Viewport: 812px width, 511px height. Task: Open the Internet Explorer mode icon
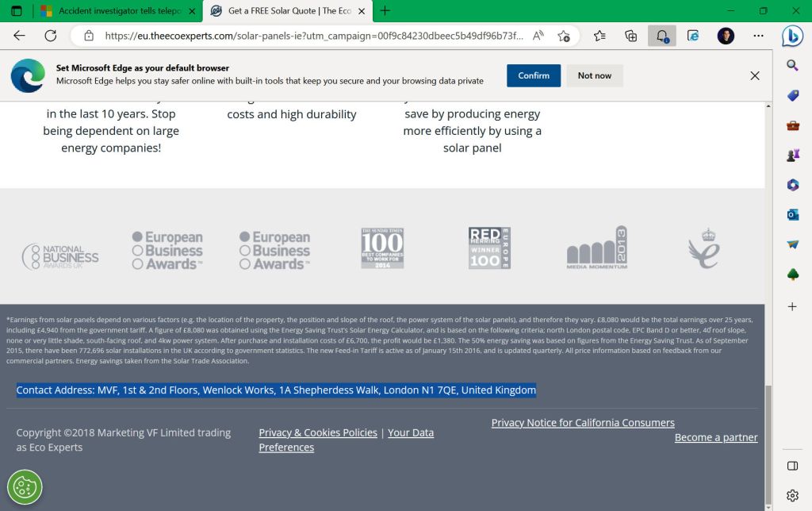tap(693, 36)
